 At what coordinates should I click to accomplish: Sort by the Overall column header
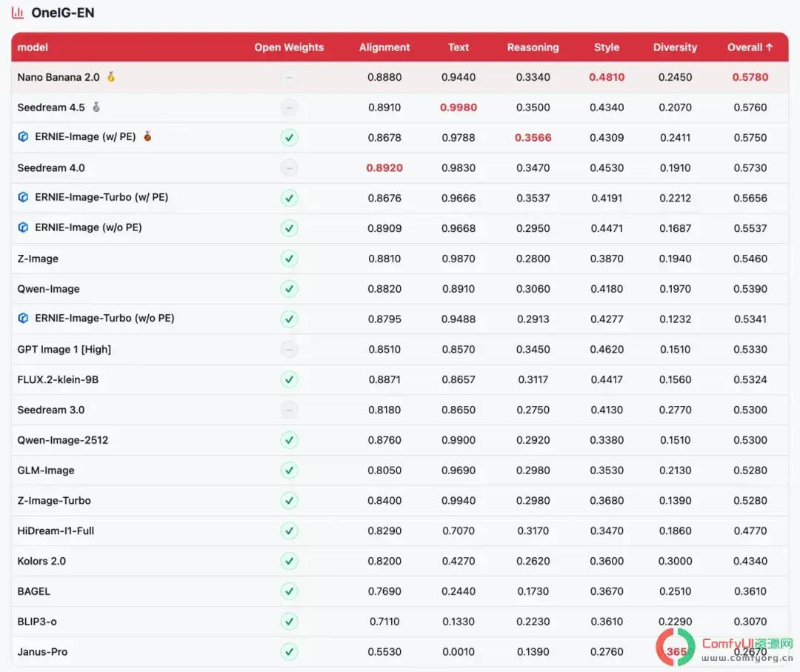(750, 47)
